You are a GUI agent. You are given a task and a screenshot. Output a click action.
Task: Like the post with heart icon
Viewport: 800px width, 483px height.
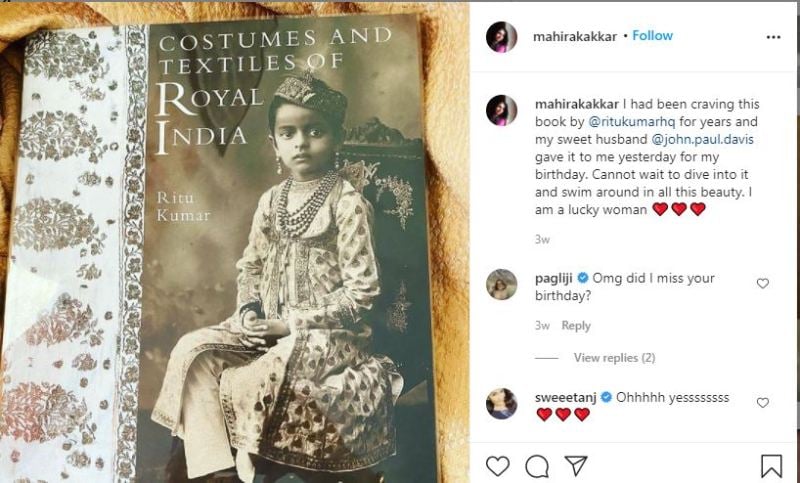(x=497, y=466)
